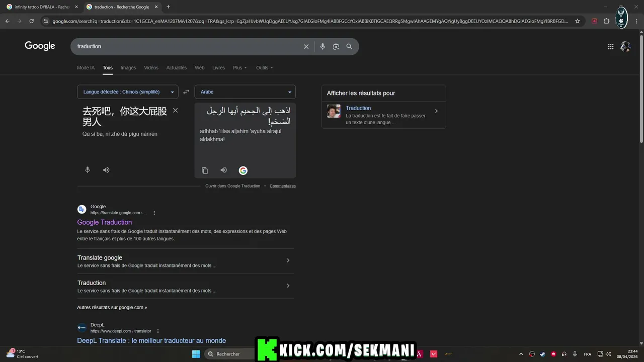The height and width of the screenshot is (362, 644).
Task: Start voice search with microphone icon
Action: point(323,46)
